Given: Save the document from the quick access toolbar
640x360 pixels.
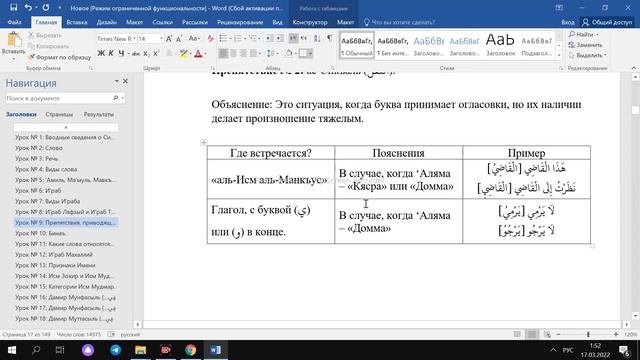Looking at the screenshot, I should point(13,7).
